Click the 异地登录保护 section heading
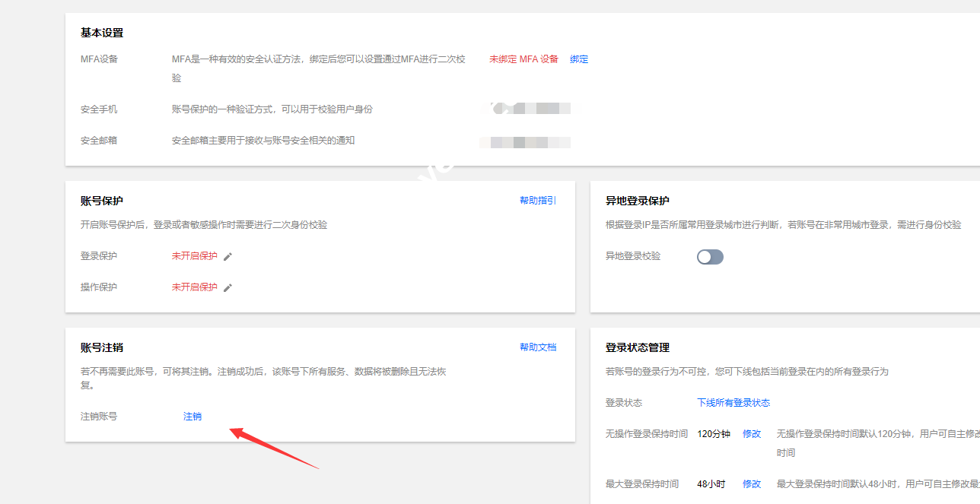Screen dimensions: 980x504 (x=637, y=201)
